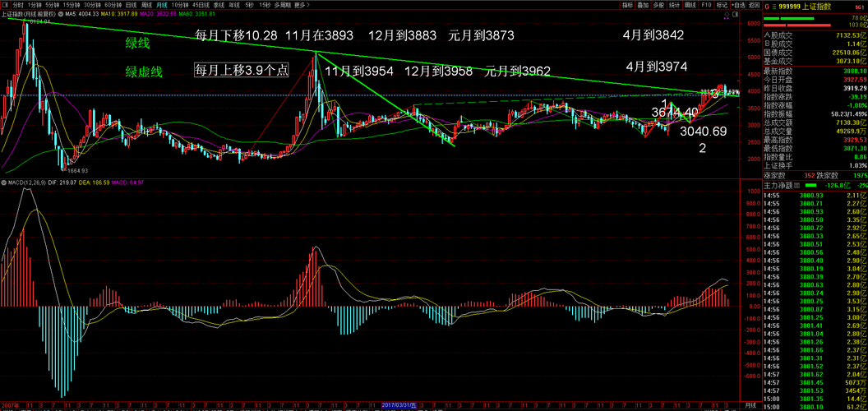Viewport: 868px width, 411px height.
Task: Click the diamond marker icon above price axis
Action: pyautogui.click(x=727, y=14)
